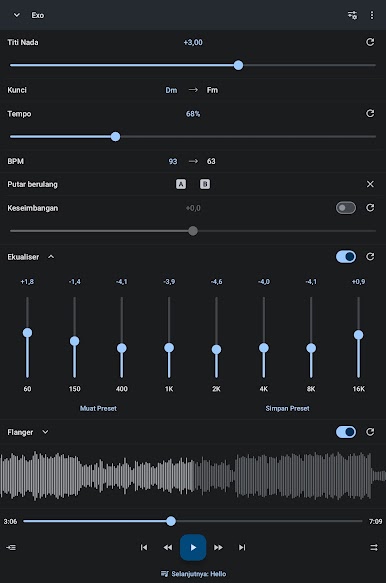Click the 16K equalizer band handle
Screen dimensions: 386x583
point(358,335)
